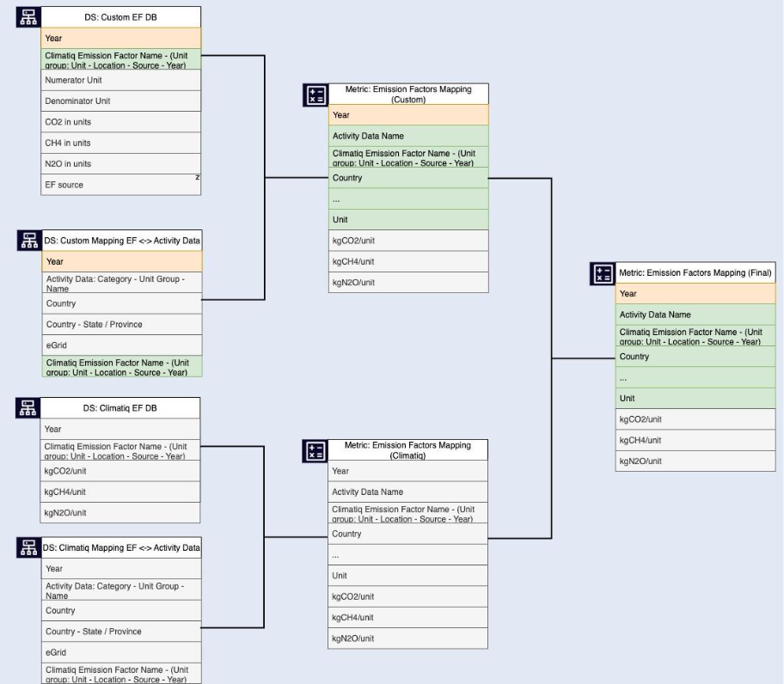Click the orange Year row in Custom EF DB
Image resolution: width=784 pixels, height=684 pixels.
pos(121,38)
